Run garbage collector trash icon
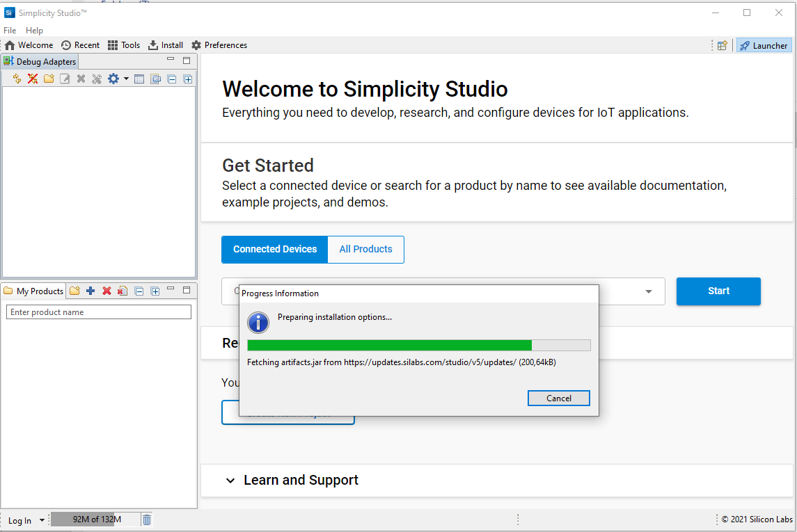The width and height of the screenshot is (797, 532). tap(147, 519)
